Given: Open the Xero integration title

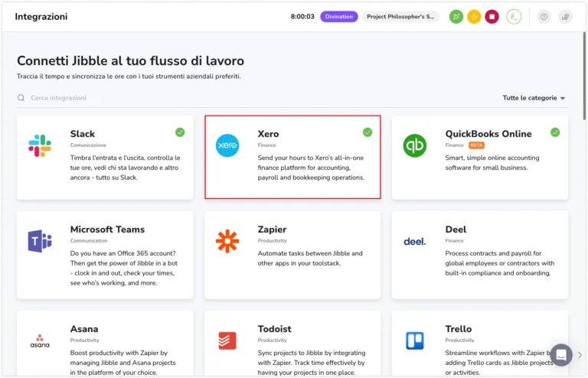Looking at the screenshot, I should [x=268, y=134].
